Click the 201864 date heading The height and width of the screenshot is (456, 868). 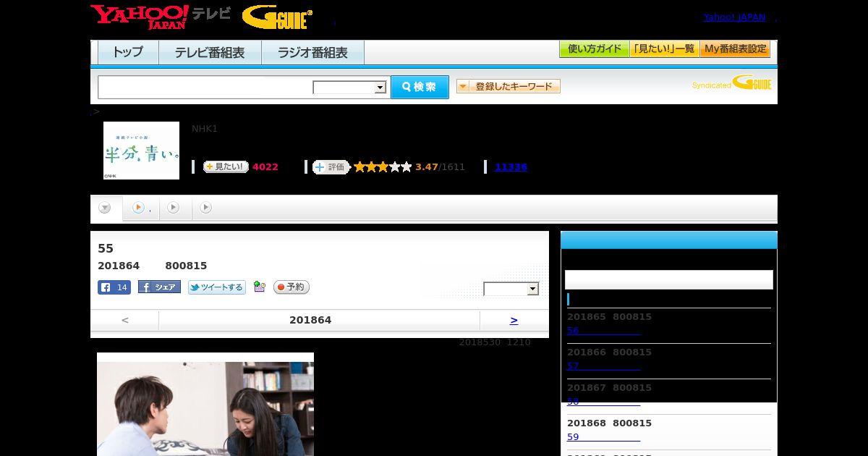click(x=310, y=320)
